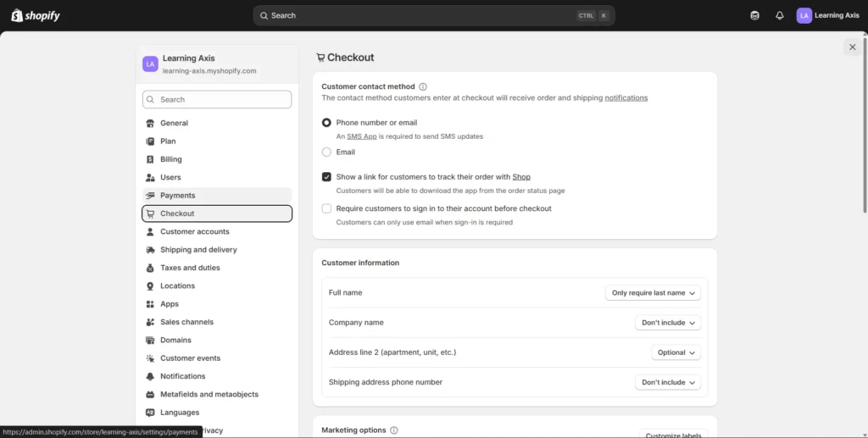Open Locations settings
Viewport: 868px width, 438px height.
click(x=217, y=286)
